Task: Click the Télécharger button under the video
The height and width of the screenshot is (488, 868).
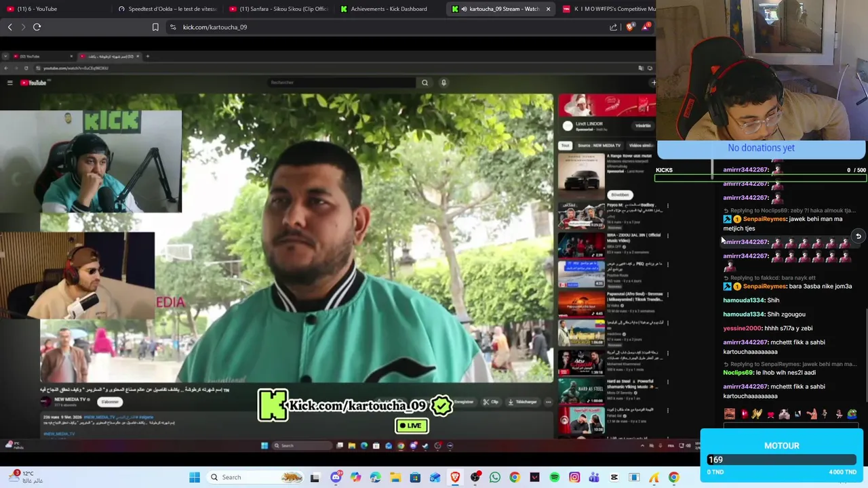Action: click(x=523, y=402)
